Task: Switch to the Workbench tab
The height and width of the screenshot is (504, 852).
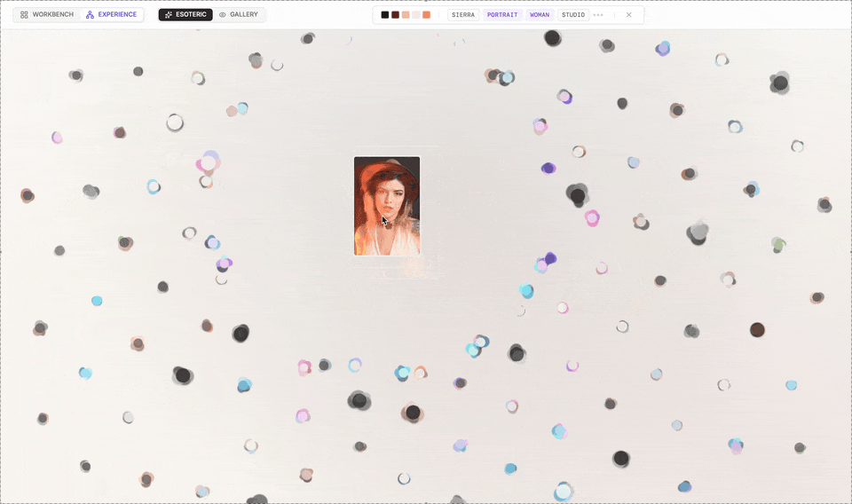Action: click(47, 15)
